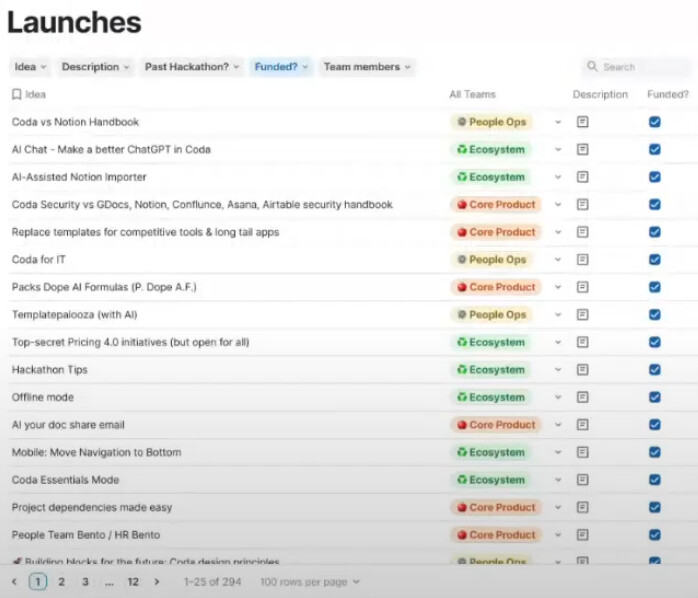The height and width of the screenshot is (598, 698).
Task: Open description icon for Coda vs Notion Handbook
Action: (x=583, y=122)
